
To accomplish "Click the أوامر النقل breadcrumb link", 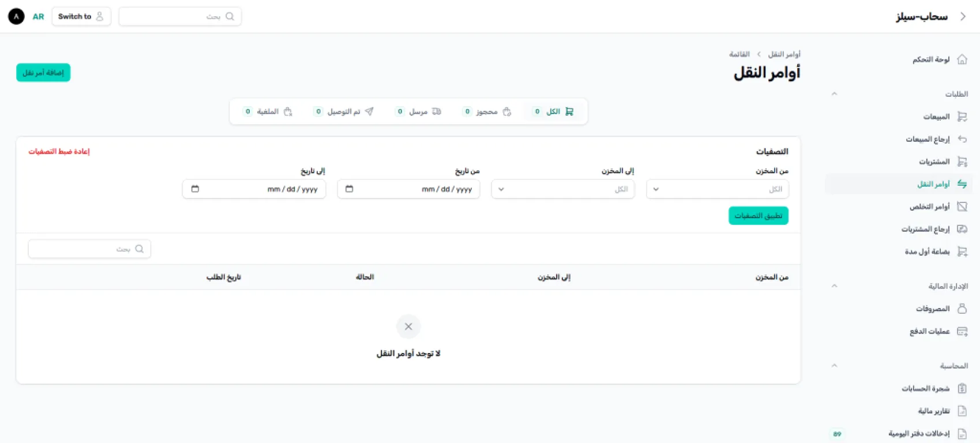I will 784,54.
